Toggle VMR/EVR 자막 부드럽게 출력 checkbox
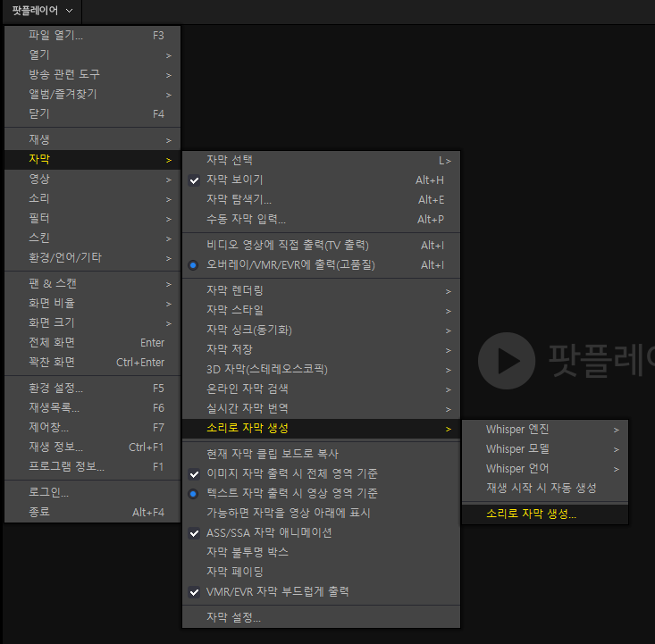The image size is (655, 644). 321,592
